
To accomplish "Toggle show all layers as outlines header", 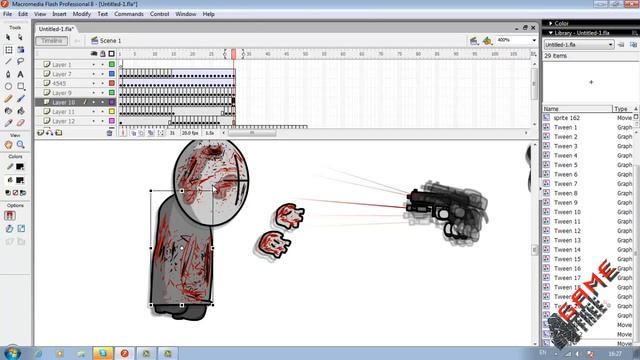I will pyautogui.click(x=111, y=54).
